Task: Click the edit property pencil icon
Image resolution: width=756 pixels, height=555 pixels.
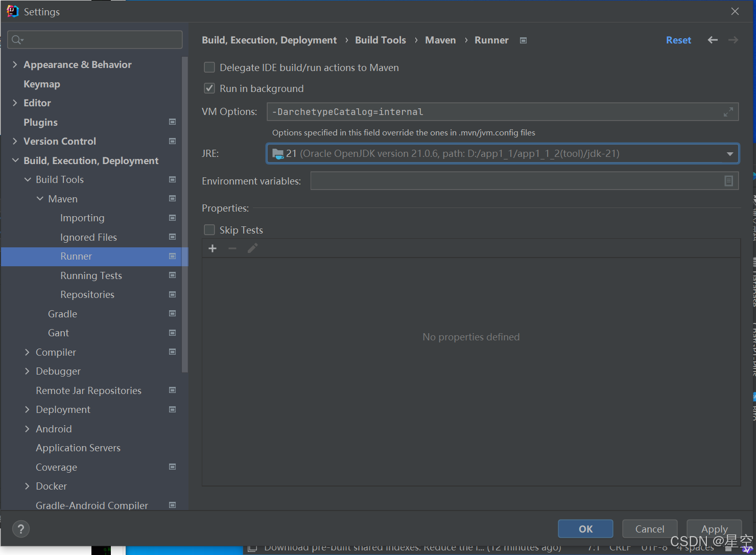Action: [x=252, y=248]
